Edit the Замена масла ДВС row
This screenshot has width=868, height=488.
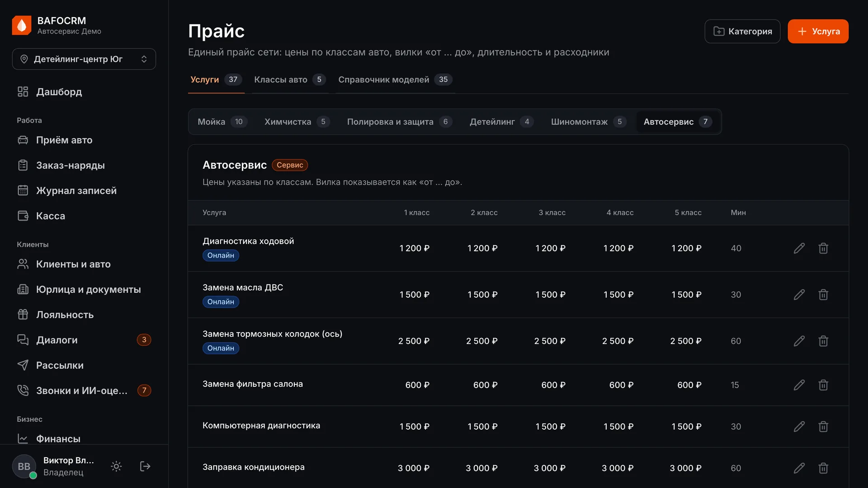coord(799,295)
